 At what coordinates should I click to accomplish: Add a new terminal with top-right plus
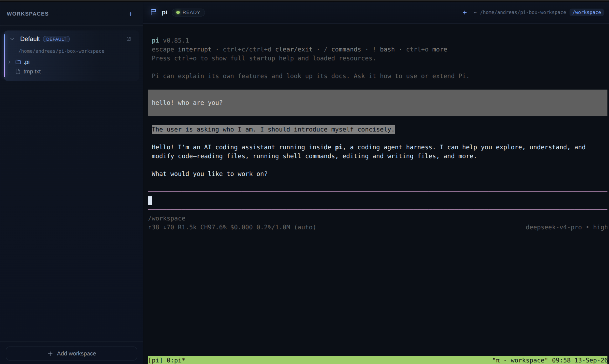click(464, 13)
